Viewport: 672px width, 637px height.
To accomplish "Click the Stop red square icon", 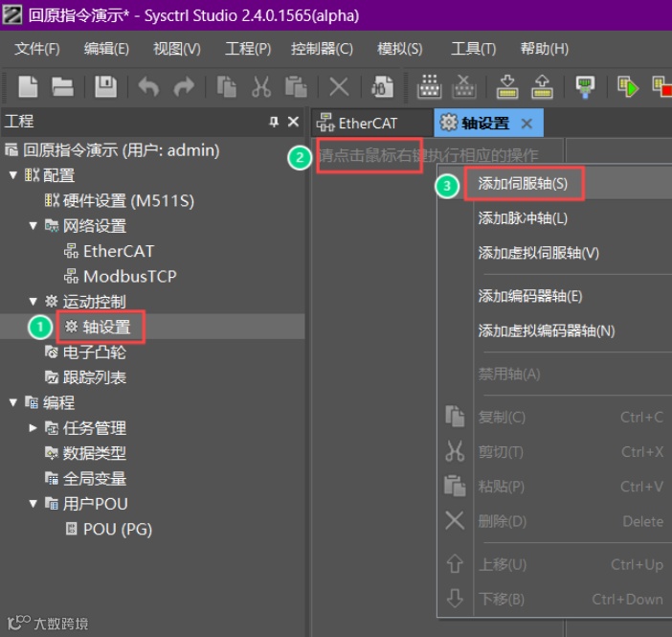I will click(x=662, y=86).
